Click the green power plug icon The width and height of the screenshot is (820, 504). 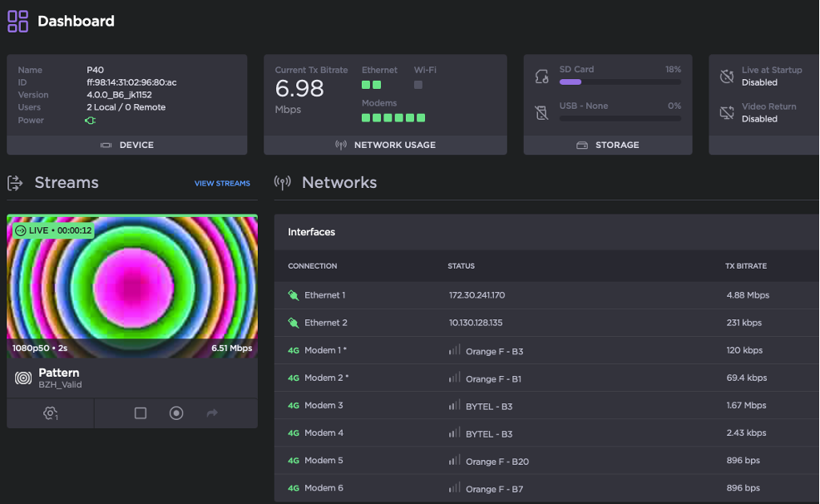pyautogui.click(x=91, y=121)
